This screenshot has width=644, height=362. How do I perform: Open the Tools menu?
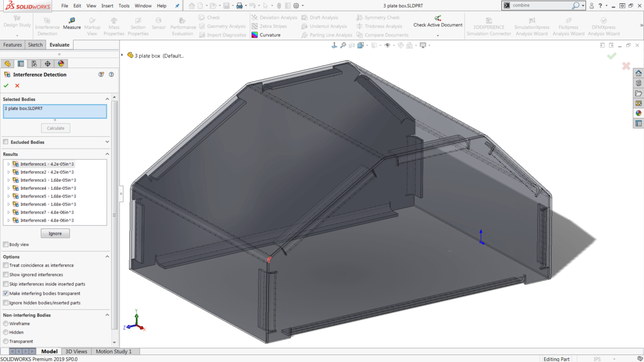coord(124,5)
